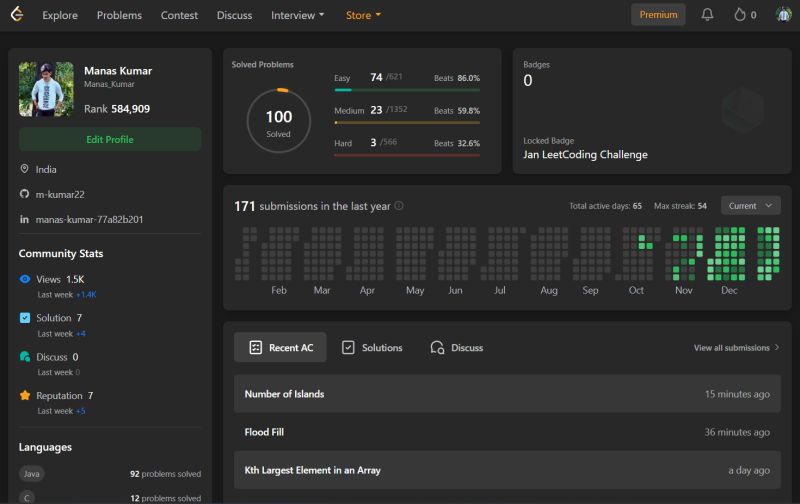Click the Max streak: 54 text
Viewport: 800px width, 504px height.
click(680, 206)
